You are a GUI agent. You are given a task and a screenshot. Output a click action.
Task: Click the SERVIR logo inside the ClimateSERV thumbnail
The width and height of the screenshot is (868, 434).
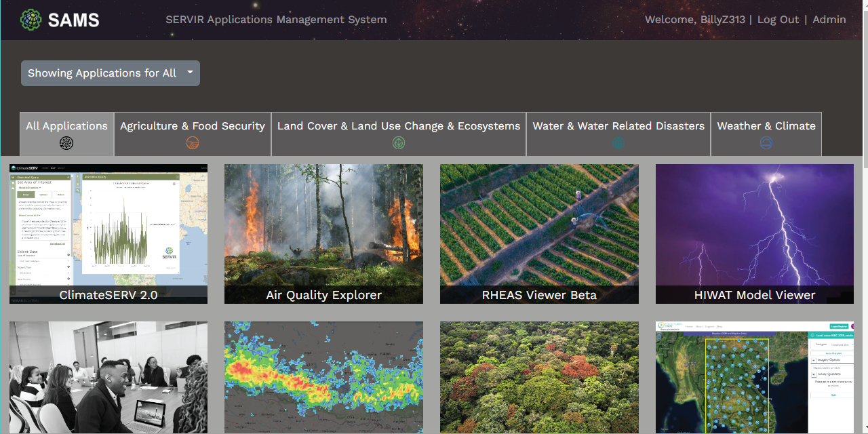pos(169,253)
